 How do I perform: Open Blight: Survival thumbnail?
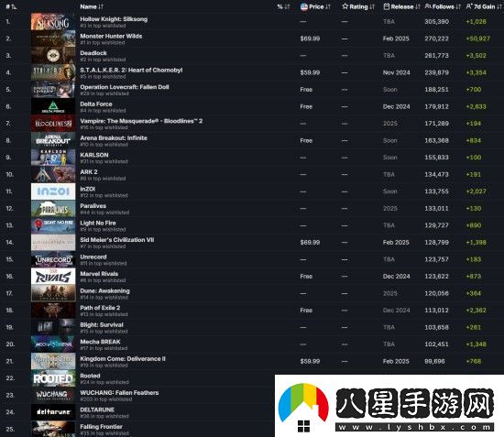[x=53, y=327]
